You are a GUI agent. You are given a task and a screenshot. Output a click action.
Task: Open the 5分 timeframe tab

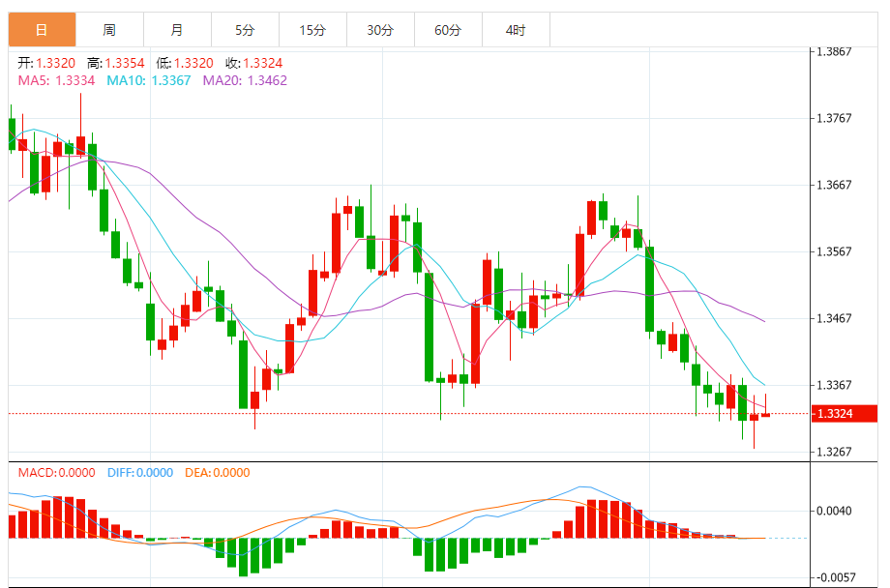pyautogui.click(x=245, y=30)
